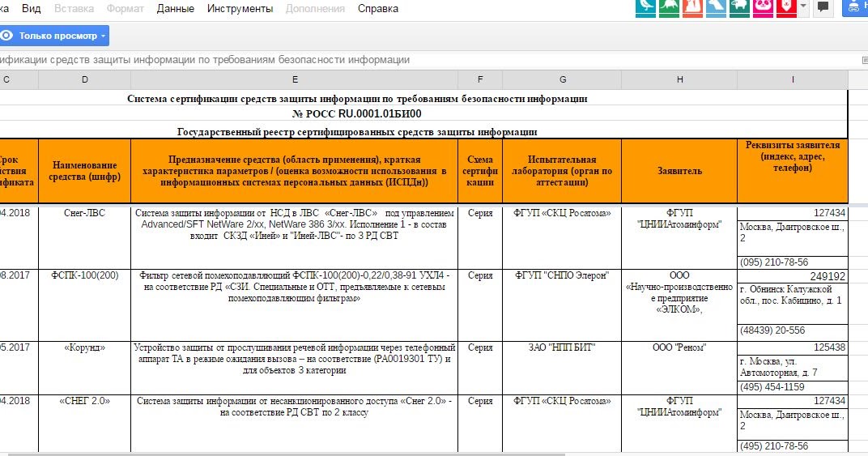Select the Заявитель header cell
This screenshot has height=456, width=868.
679,171
